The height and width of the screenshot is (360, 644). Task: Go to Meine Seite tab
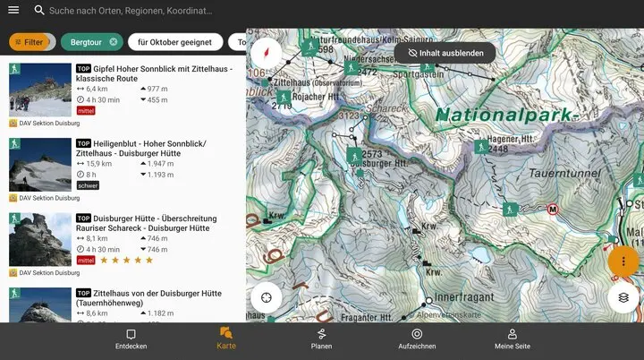pos(512,339)
